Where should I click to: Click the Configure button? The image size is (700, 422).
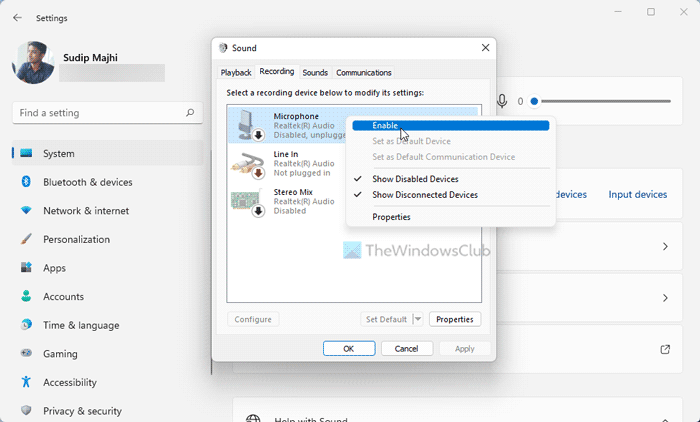point(253,319)
